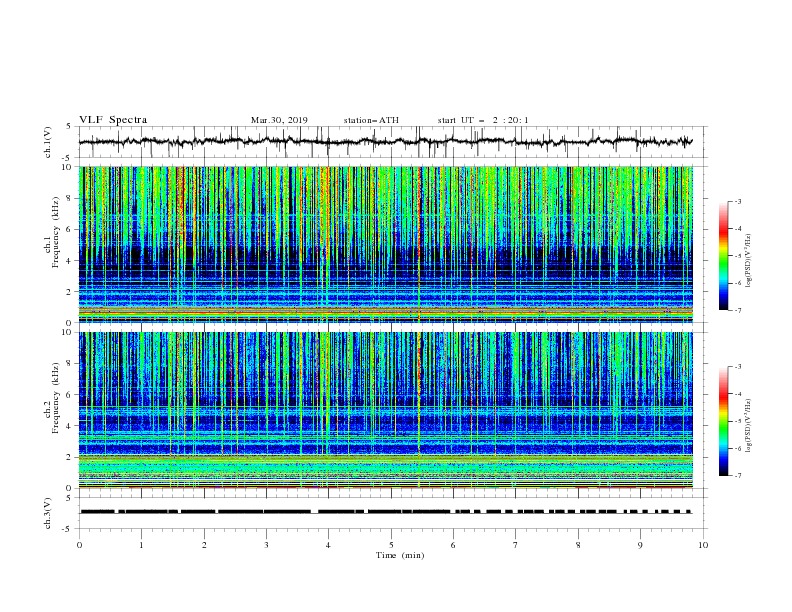Click the time axis tick label "2"
This screenshot has height=612, width=792.
click(x=204, y=545)
